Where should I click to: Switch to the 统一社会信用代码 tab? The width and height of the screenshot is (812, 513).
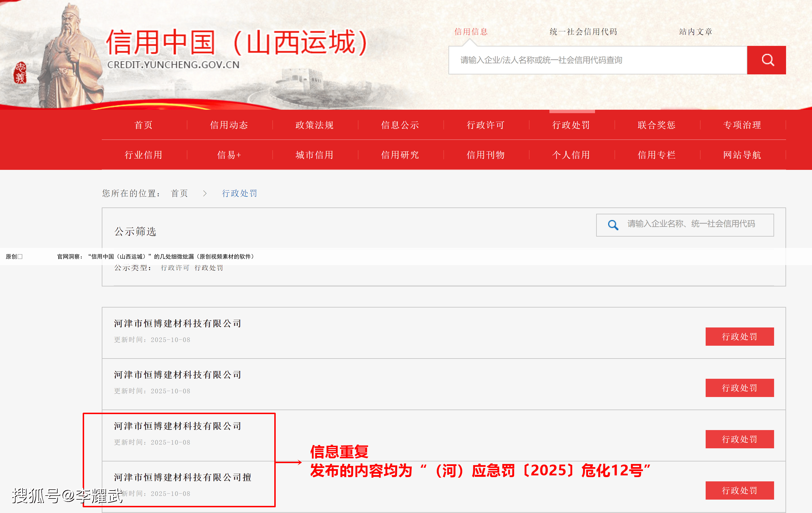click(x=583, y=31)
